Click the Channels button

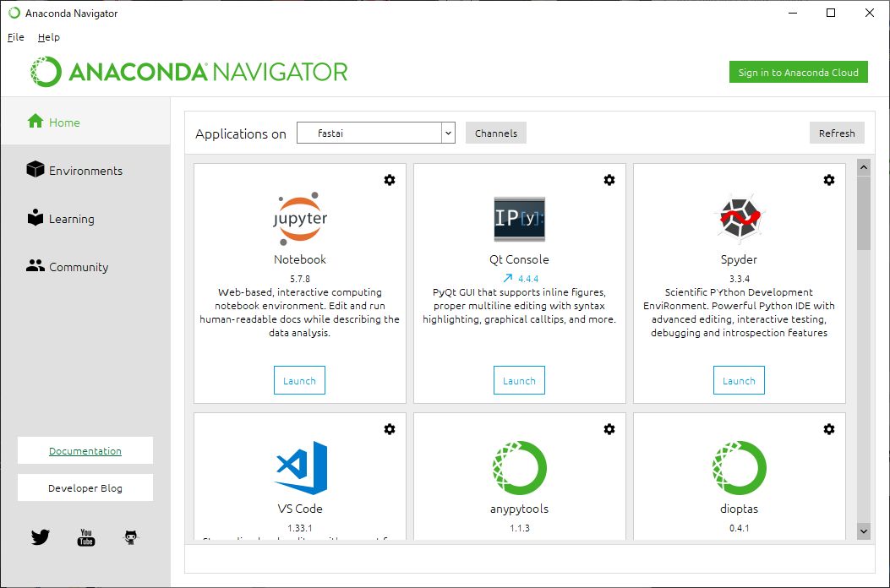click(x=496, y=133)
